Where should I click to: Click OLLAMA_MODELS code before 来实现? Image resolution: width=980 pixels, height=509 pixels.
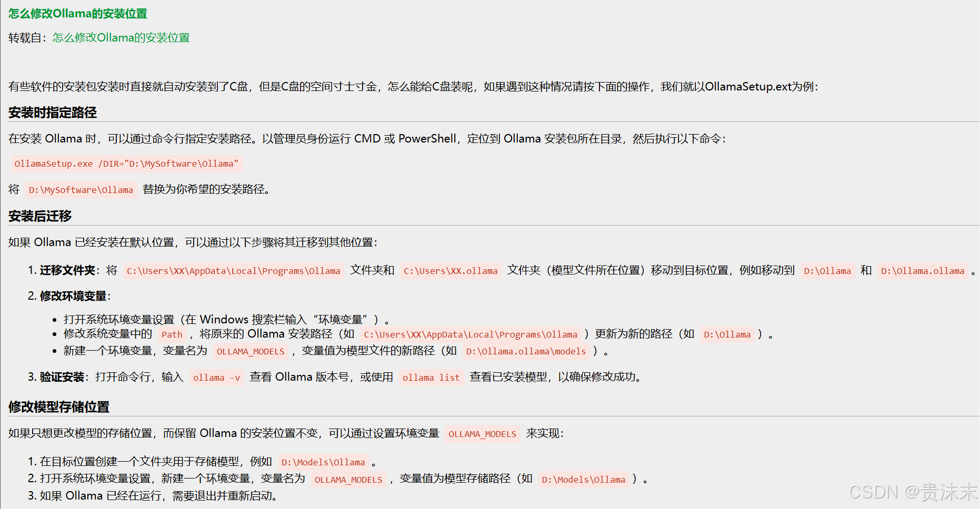(x=483, y=434)
